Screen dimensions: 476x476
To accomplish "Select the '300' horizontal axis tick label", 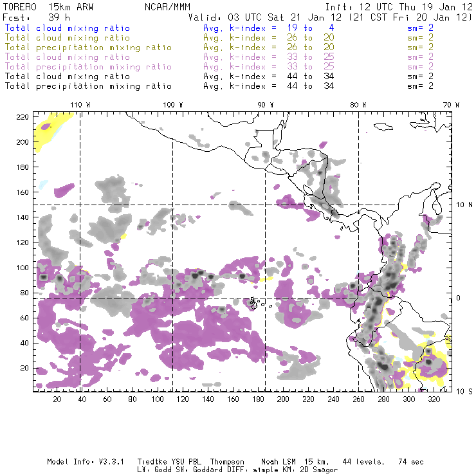I will (x=409, y=399).
